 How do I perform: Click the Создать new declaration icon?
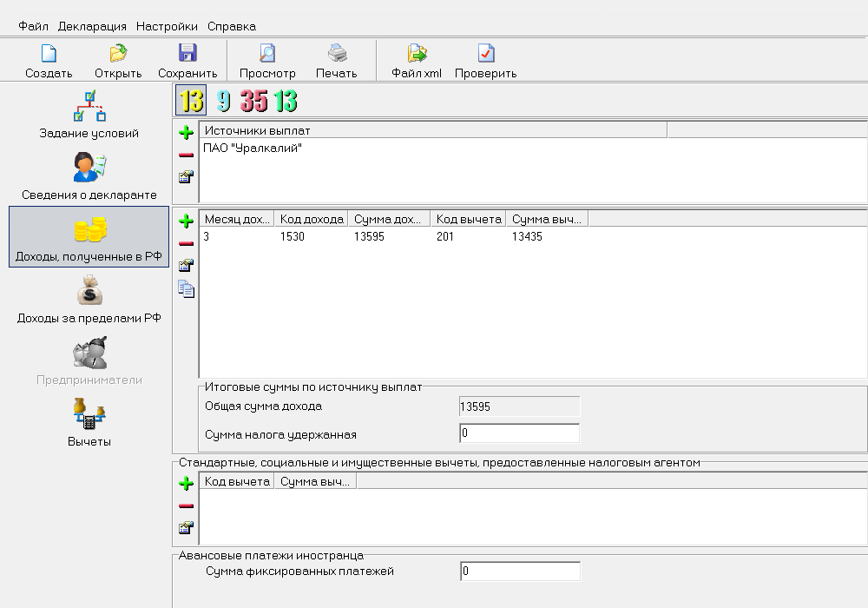coord(49,54)
